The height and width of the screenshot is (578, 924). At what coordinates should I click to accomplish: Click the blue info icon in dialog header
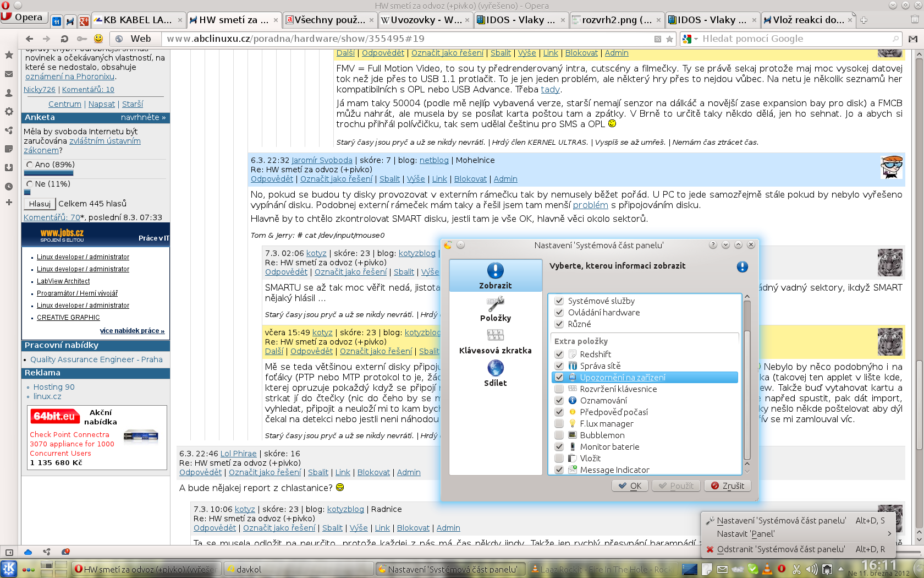(x=742, y=266)
